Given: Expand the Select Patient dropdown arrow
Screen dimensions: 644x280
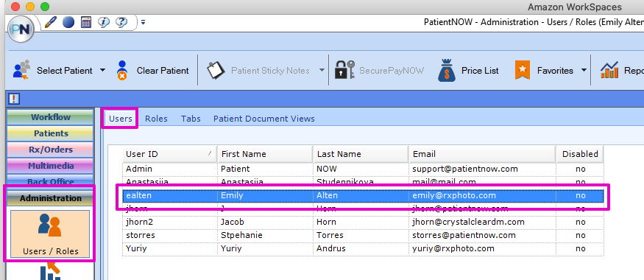Looking at the screenshot, I should [x=102, y=70].
